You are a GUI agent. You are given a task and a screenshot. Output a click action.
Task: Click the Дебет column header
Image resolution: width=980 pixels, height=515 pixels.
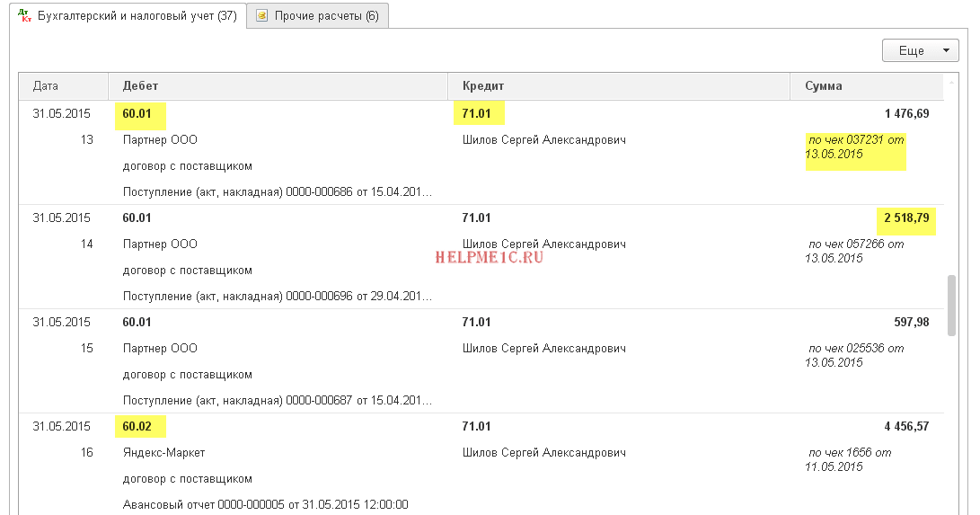tap(141, 86)
